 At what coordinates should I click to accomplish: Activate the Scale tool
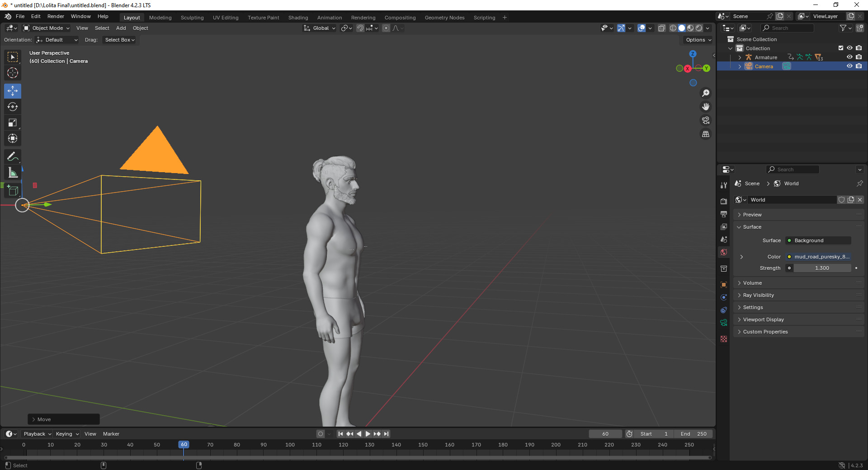coord(13,122)
